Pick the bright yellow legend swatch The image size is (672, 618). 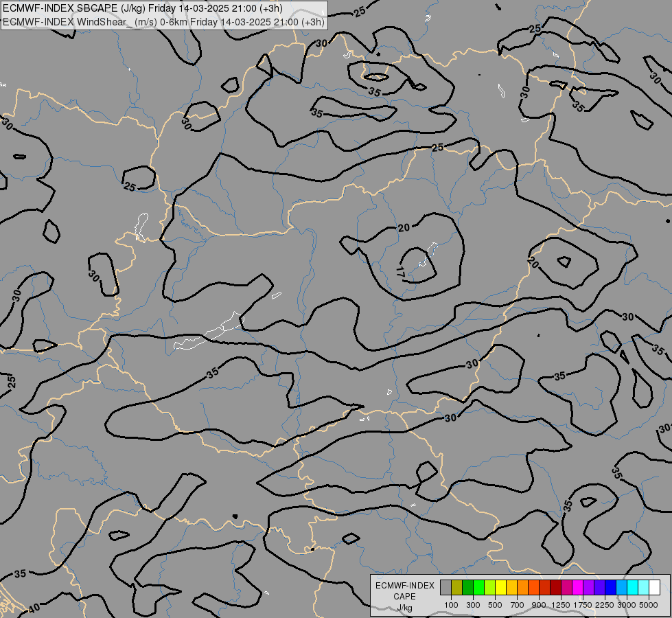coord(500,587)
